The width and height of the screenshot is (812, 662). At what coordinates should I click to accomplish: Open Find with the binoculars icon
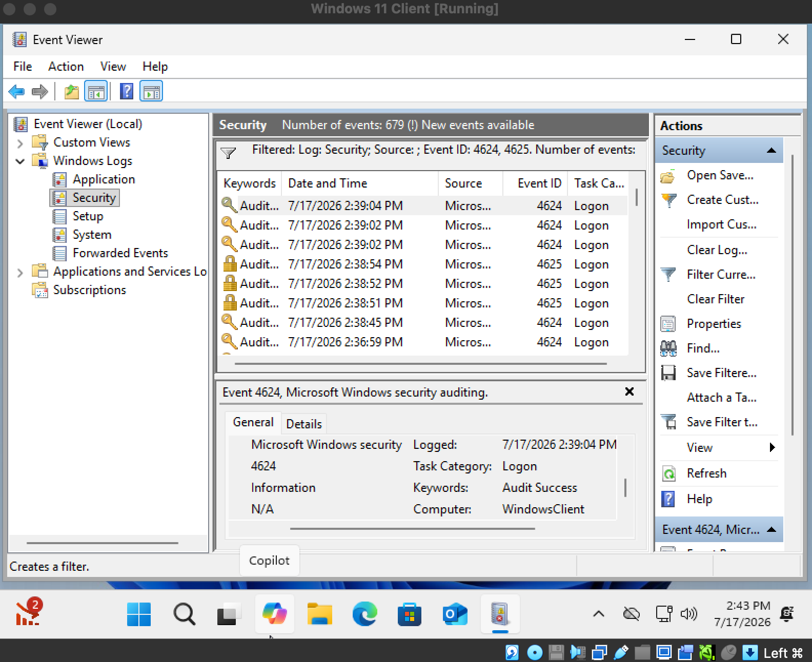pos(668,348)
